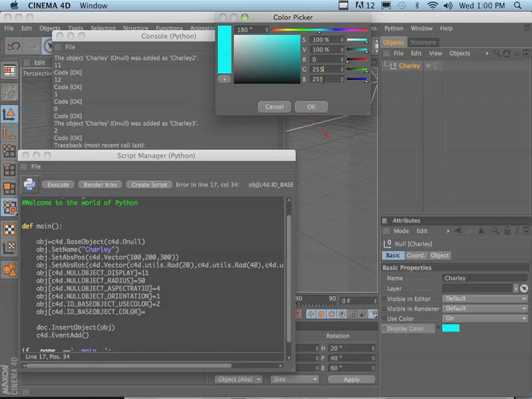Screen dimensions: 532x399
Task: Click the search magnifier in Attributes Manager
Action: 495,231
